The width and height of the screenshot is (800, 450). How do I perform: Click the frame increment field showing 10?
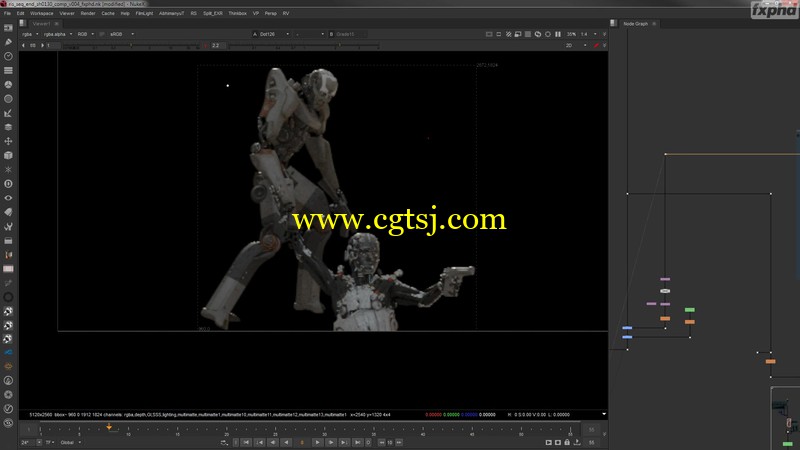(390, 442)
